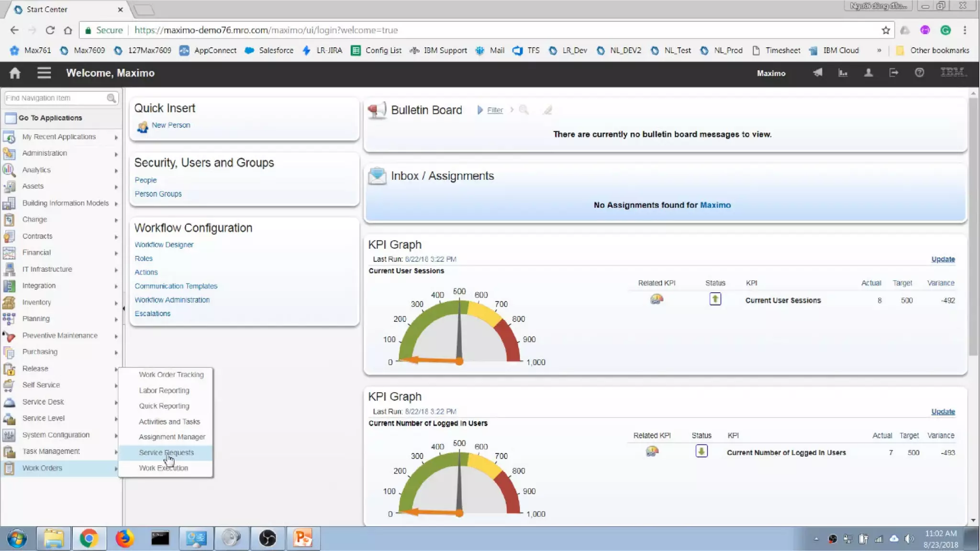Click the Home icon in Maximo header

(15, 73)
